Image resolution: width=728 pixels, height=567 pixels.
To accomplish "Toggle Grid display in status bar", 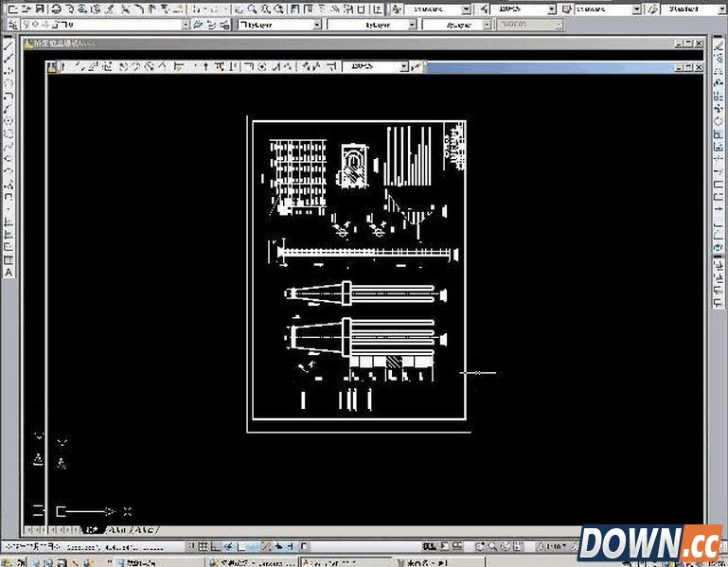I will click(204, 547).
